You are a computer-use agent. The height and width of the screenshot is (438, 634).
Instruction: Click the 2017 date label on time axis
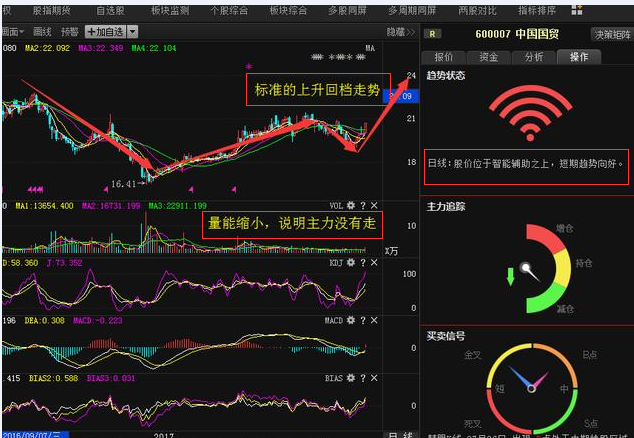point(163,435)
